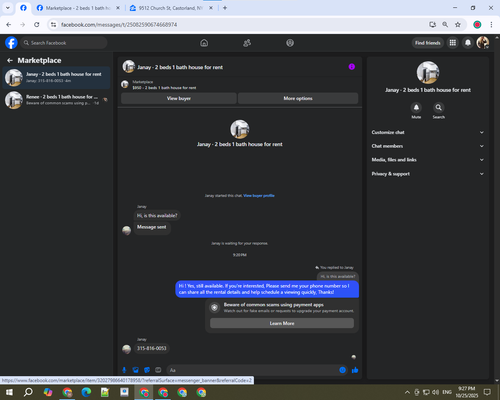
Task: Open the notifications bell in header
Action: [468, 43]
